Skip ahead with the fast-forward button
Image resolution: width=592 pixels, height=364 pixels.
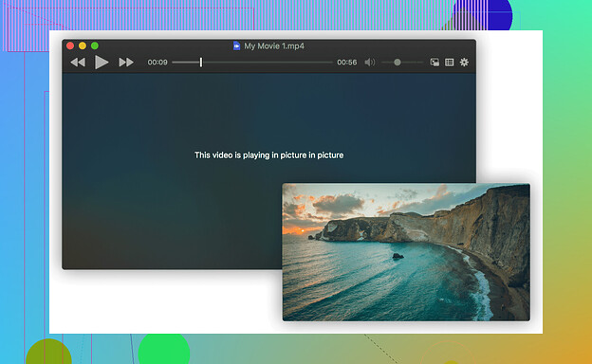pos(126,63)
